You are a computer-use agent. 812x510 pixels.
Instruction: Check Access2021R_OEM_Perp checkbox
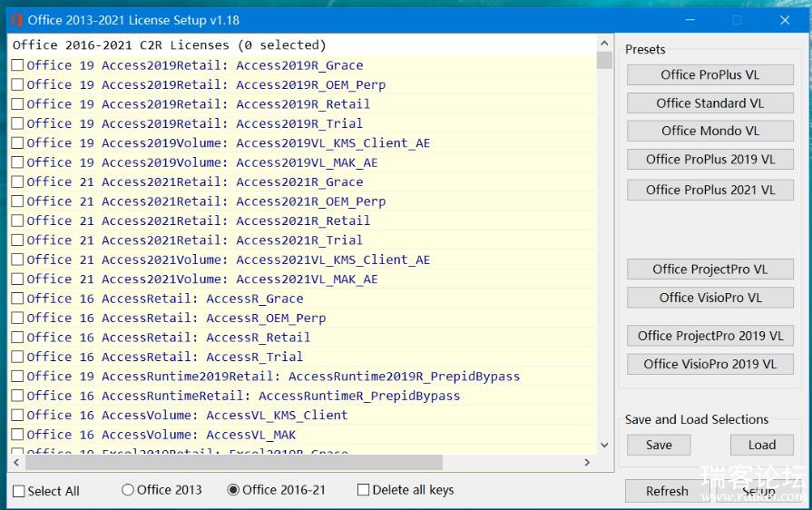tap(17, 201)
